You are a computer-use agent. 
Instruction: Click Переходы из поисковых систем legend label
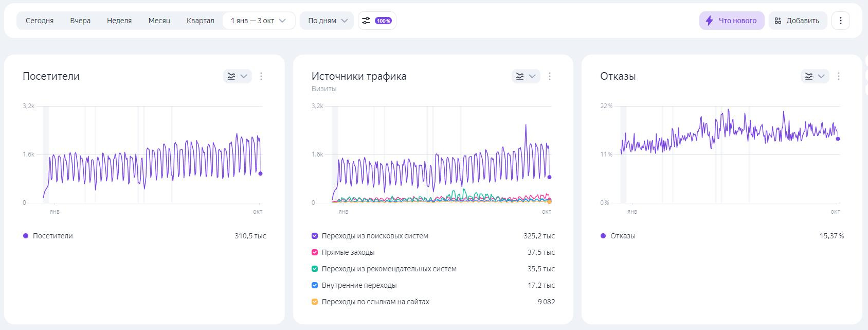(x=375, y=236)
